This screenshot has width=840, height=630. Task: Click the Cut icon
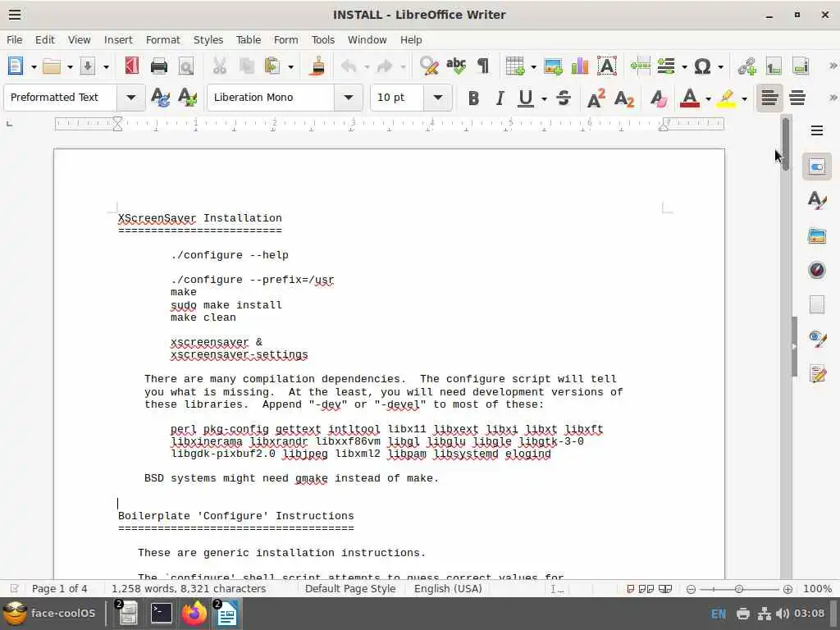point(219,66)
